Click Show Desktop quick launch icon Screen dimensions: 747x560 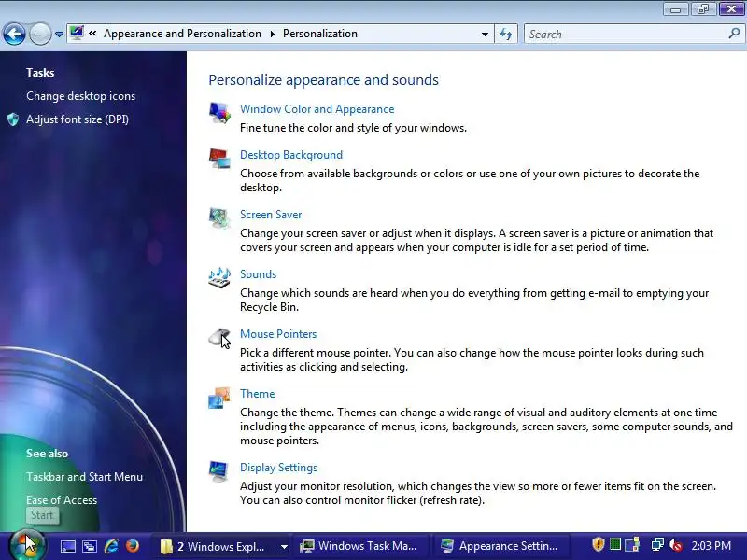[67, 546]
